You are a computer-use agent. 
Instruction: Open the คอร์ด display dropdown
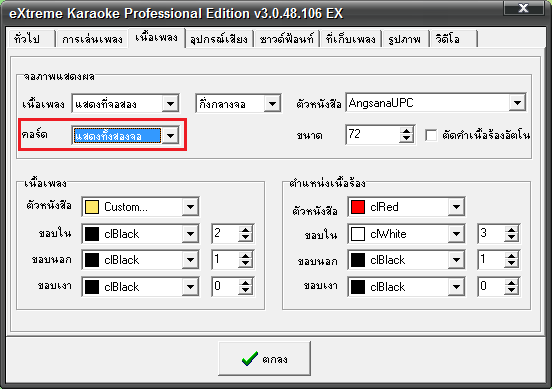[x=170, y=136]
